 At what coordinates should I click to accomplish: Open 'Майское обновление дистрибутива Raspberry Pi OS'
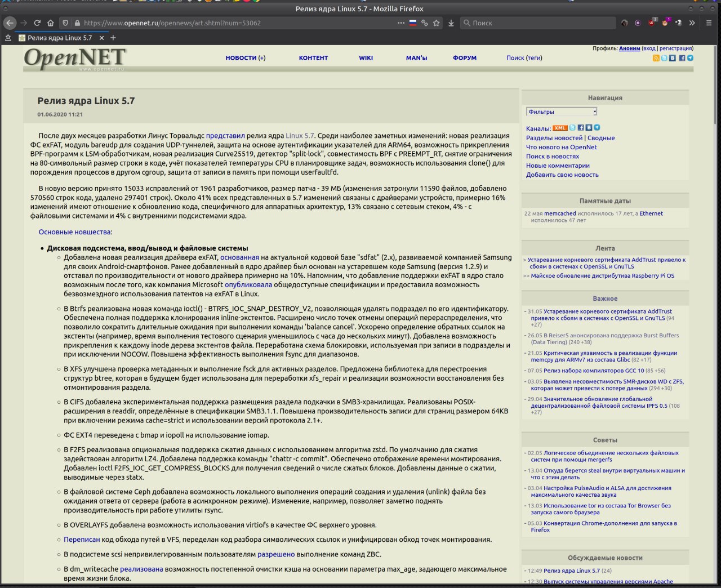coord(603,276)
